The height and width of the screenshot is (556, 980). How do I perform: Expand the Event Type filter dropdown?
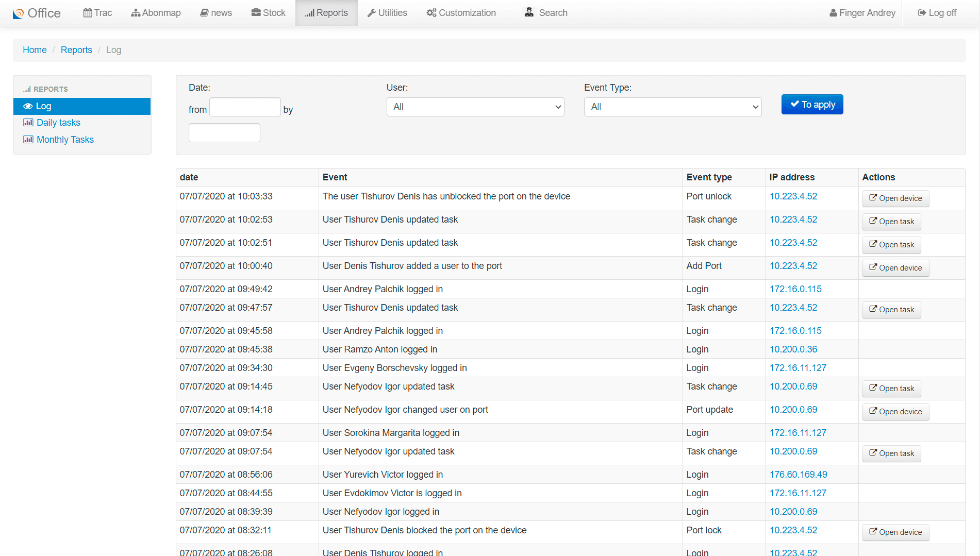(x=673, y=107)
